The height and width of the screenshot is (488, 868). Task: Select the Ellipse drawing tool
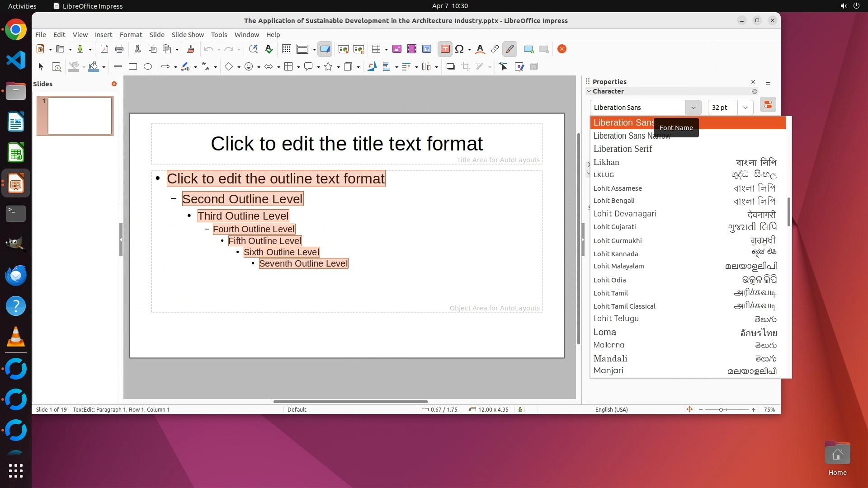coord(148,67)
